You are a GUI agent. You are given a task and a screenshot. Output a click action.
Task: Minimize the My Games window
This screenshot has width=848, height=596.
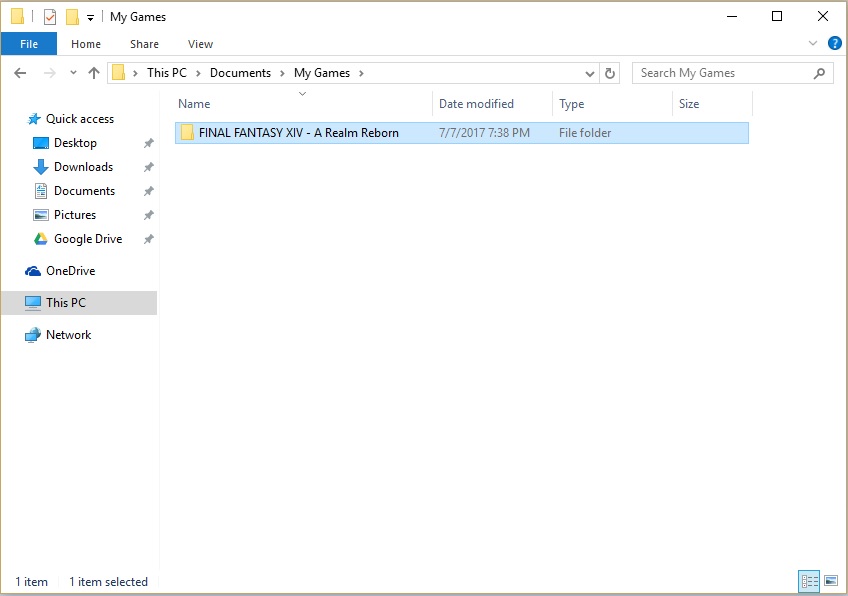pyautogui.click(x=732, y=16)
